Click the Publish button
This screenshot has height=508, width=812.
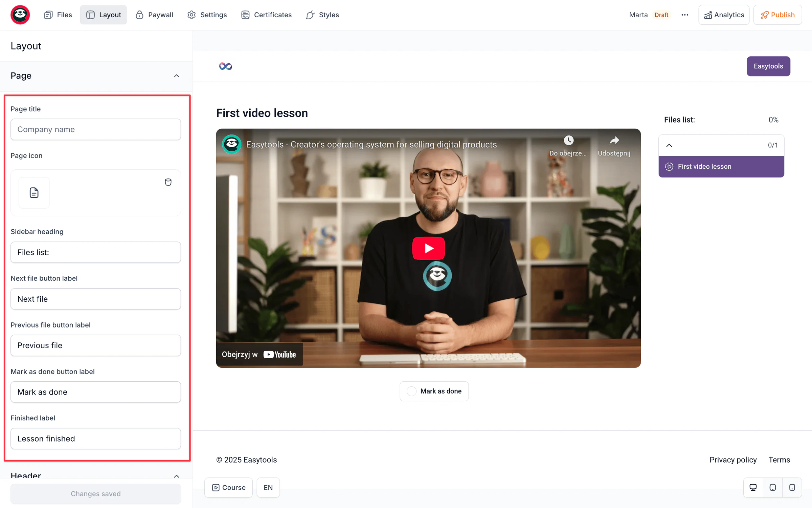click(x=777, y=15)
